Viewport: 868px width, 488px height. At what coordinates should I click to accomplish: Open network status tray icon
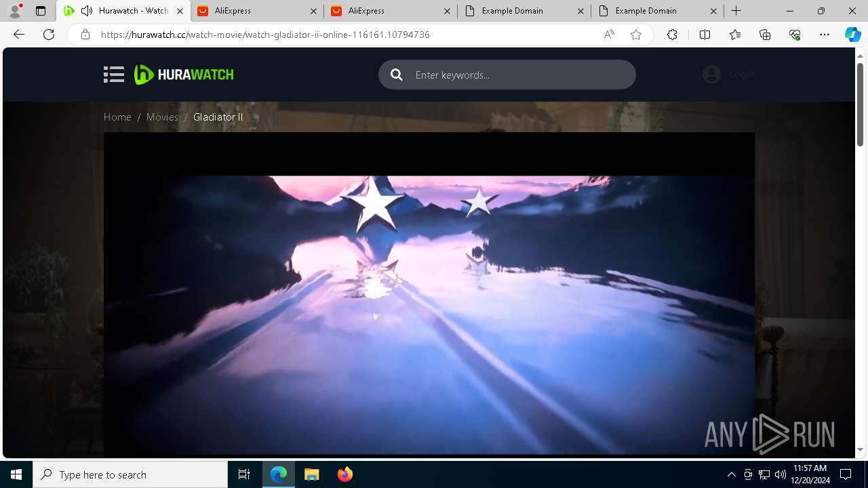click(764, 474)
